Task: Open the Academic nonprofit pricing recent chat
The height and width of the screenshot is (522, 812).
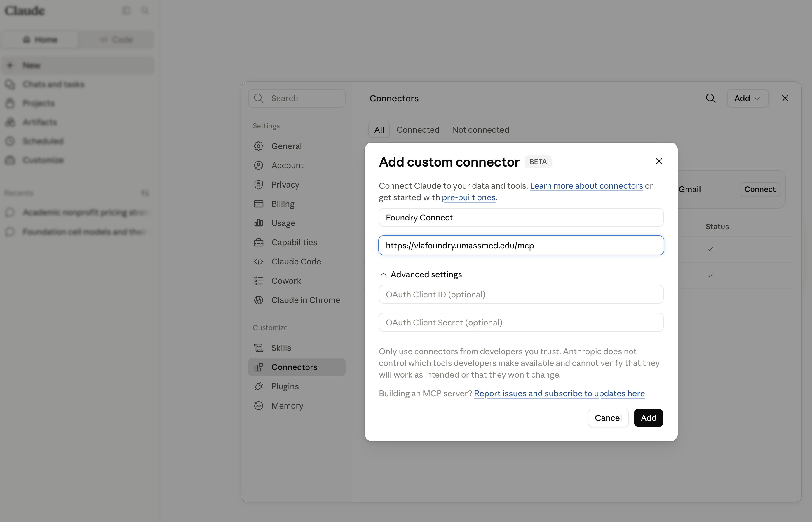Action: [x=78, y=213]
